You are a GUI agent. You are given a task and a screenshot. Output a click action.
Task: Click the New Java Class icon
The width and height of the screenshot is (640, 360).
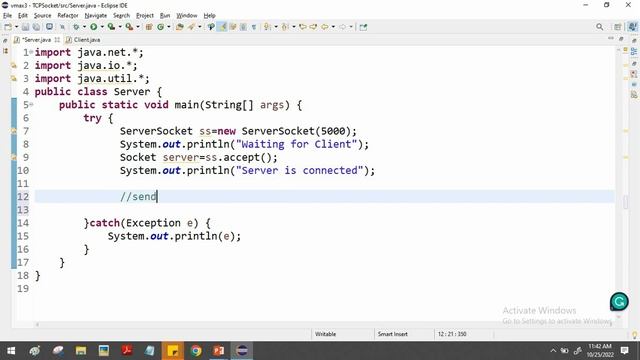pyautogui.click(x=160, y=27)
